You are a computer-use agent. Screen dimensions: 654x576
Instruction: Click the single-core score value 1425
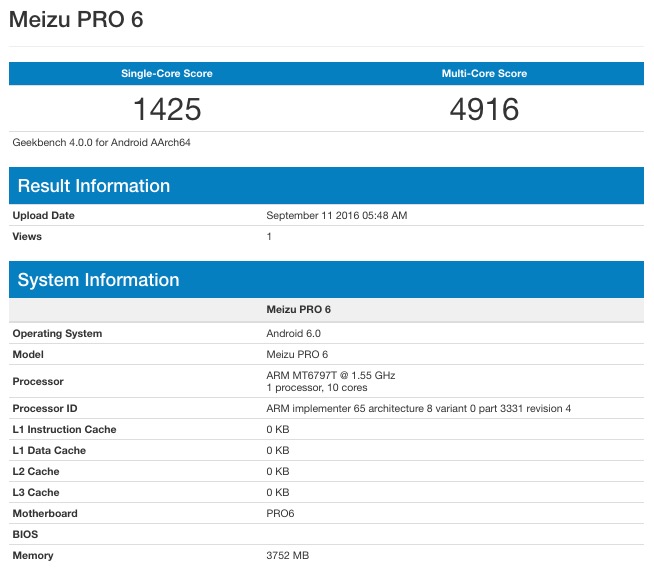[x=167, y=108]
